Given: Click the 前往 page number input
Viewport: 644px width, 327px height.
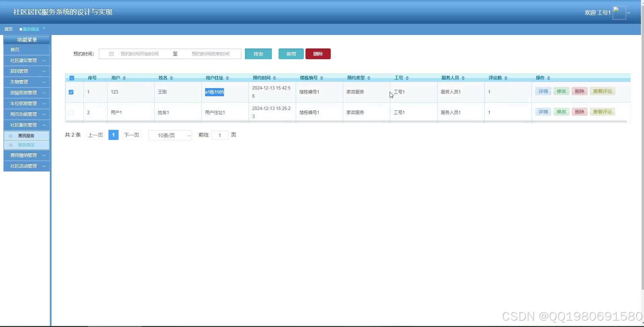Looking at the screenshot, I should coord(220,135).
